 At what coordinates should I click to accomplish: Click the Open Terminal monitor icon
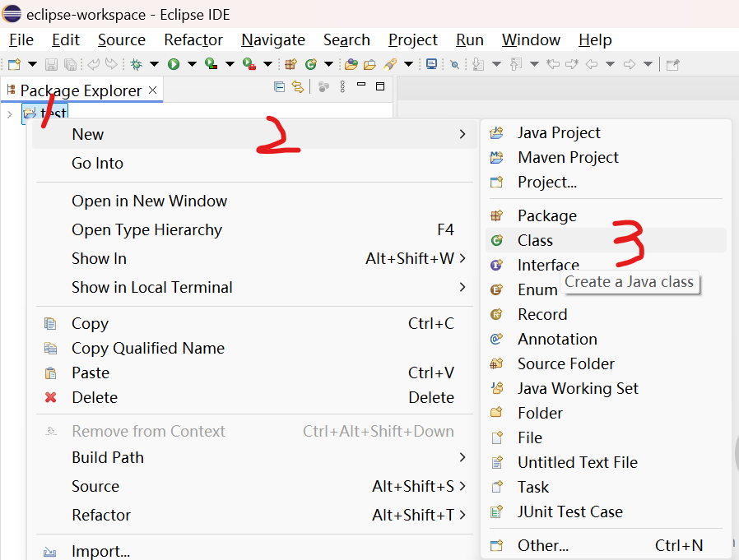431,64
